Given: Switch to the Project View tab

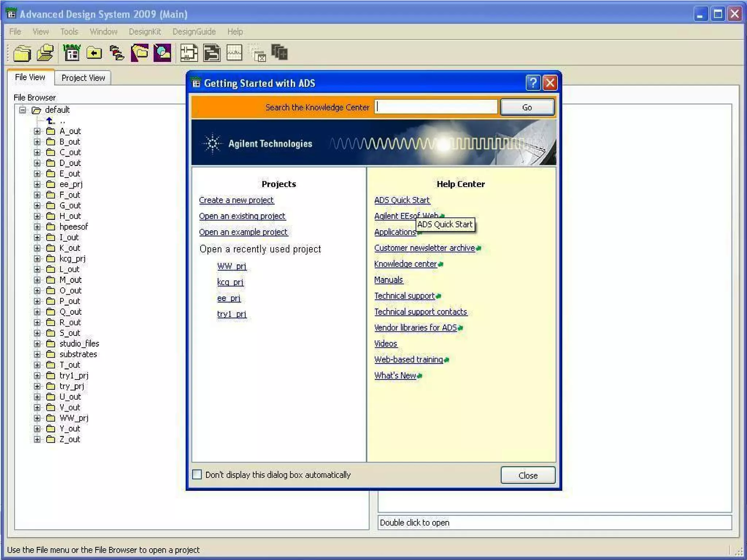Looking at the screenshot, I should pos(83,78).
